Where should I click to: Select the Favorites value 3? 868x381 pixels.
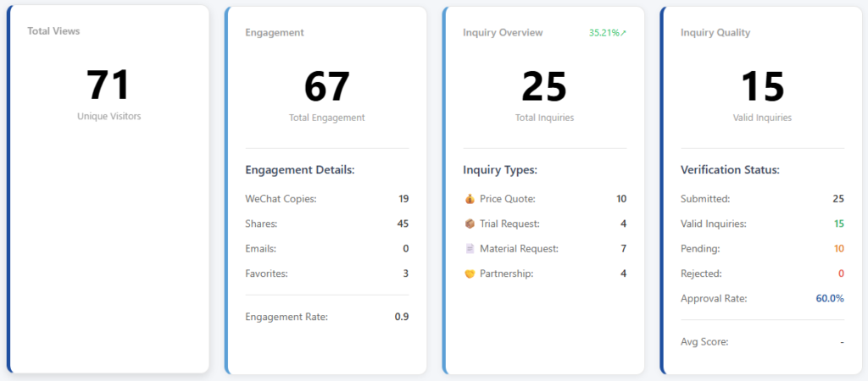pyautogui.click(x=405, y=273)
